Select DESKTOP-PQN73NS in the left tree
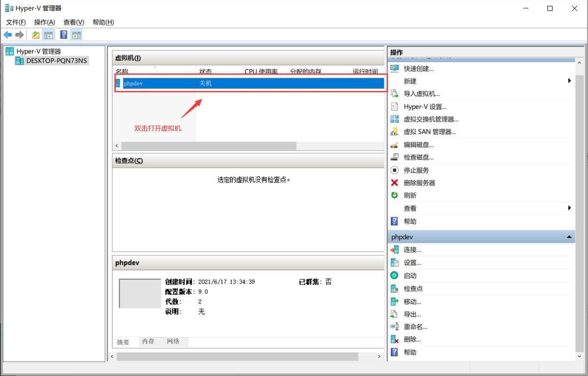588x376 pixels. [55, 60]
